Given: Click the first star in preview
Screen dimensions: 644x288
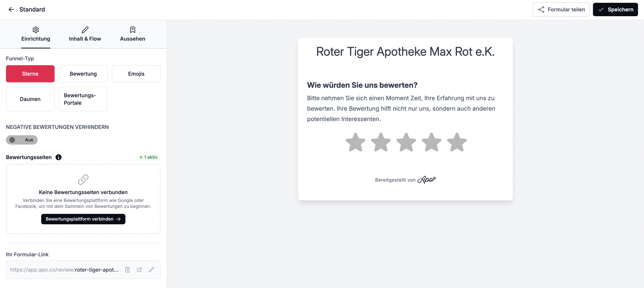Looking at the screenshot, I should [355, 142].
